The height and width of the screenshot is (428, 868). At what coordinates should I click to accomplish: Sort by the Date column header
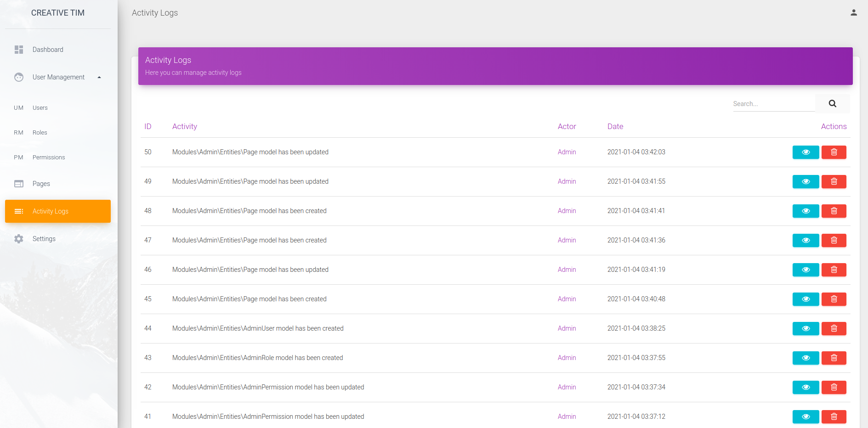[x=615, y=126]
